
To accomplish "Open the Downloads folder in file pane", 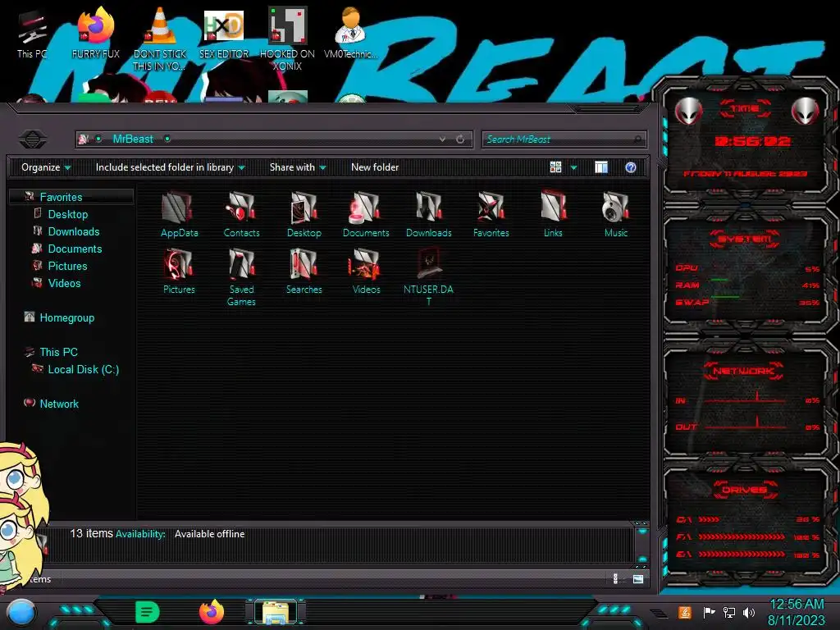I will pyautogui.click(x=428, y=214).
